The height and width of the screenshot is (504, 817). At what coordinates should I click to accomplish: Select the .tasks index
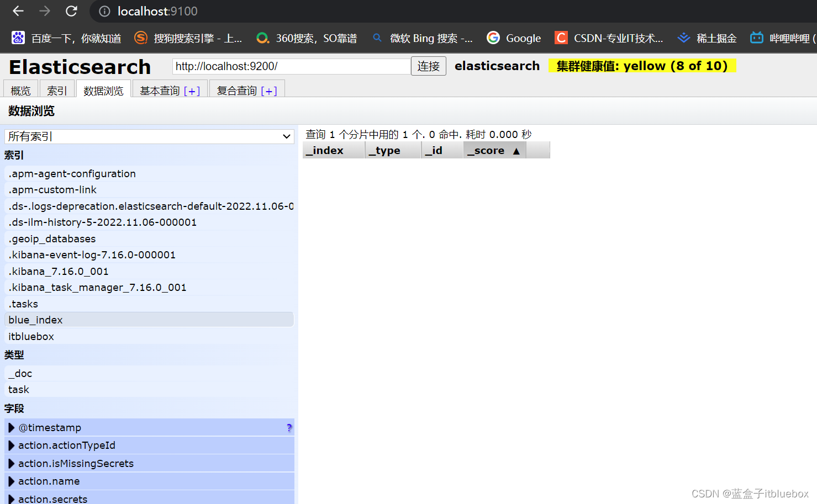tap(149, 304)
